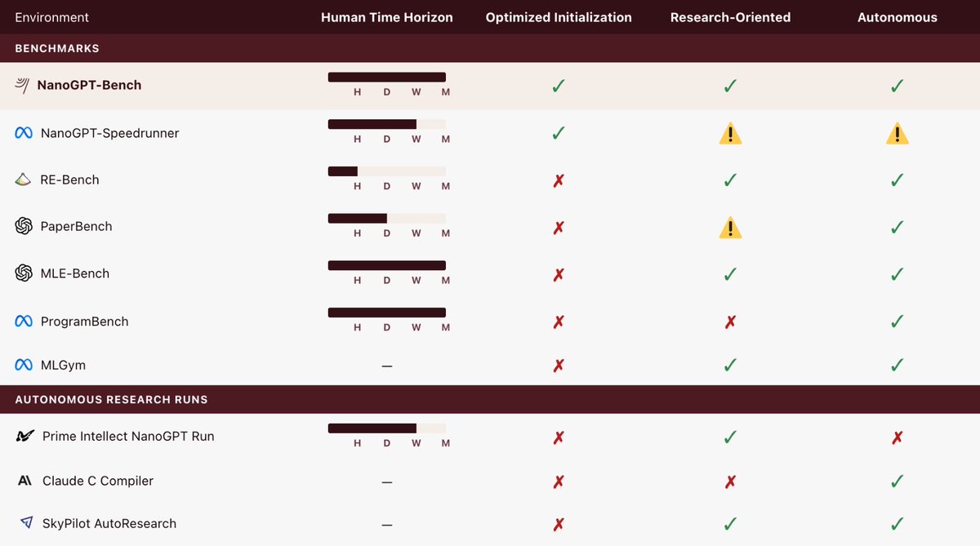Click SkyPilot AutoResearch Optimized Initialization red cross
Image resolution: width=980 pixels, height=546 pixels.
point(559,524)
